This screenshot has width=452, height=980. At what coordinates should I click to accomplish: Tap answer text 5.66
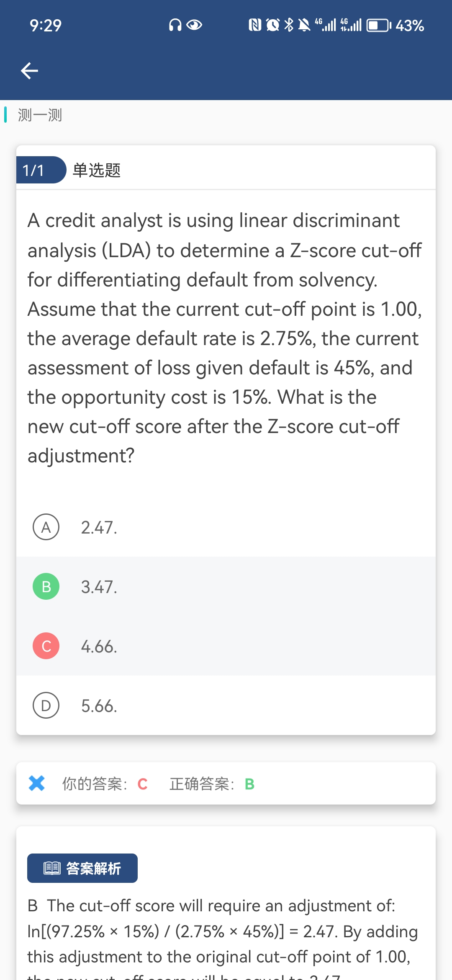pyautogui.click(x=99, y=706)
